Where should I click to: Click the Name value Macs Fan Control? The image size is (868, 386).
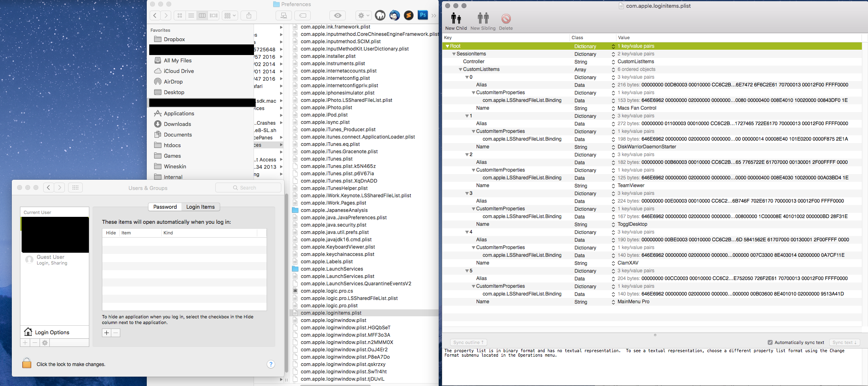637,108
